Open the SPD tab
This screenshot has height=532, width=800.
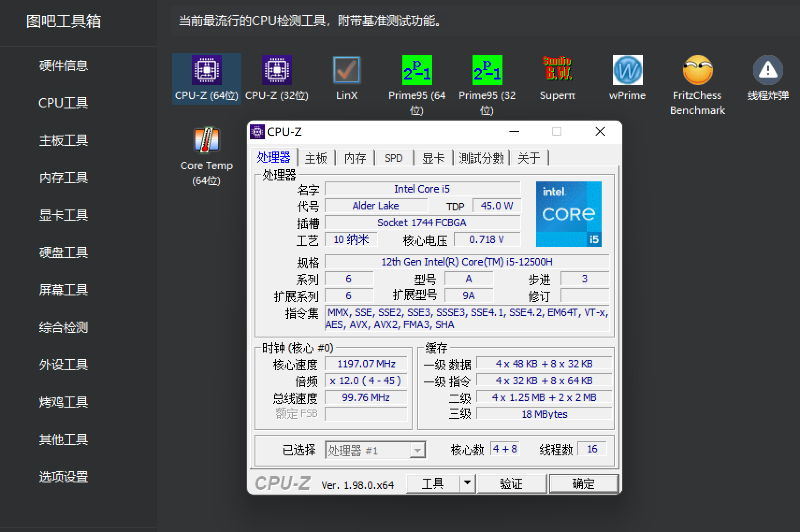point(393,158)
